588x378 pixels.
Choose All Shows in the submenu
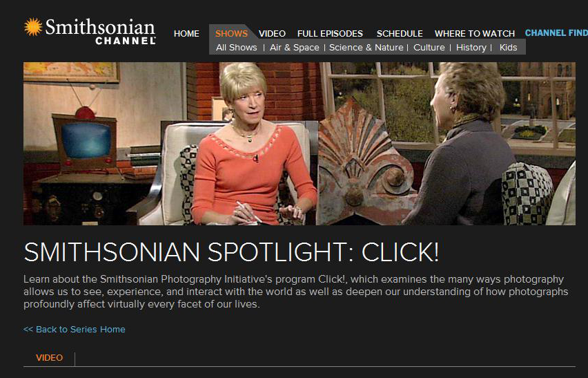(237, 47)
